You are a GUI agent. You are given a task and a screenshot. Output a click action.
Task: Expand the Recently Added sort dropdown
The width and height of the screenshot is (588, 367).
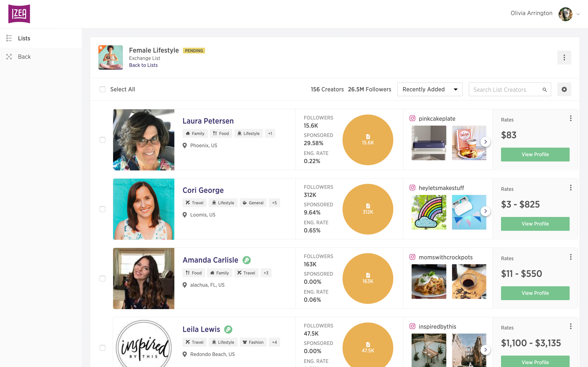[430, 89]
